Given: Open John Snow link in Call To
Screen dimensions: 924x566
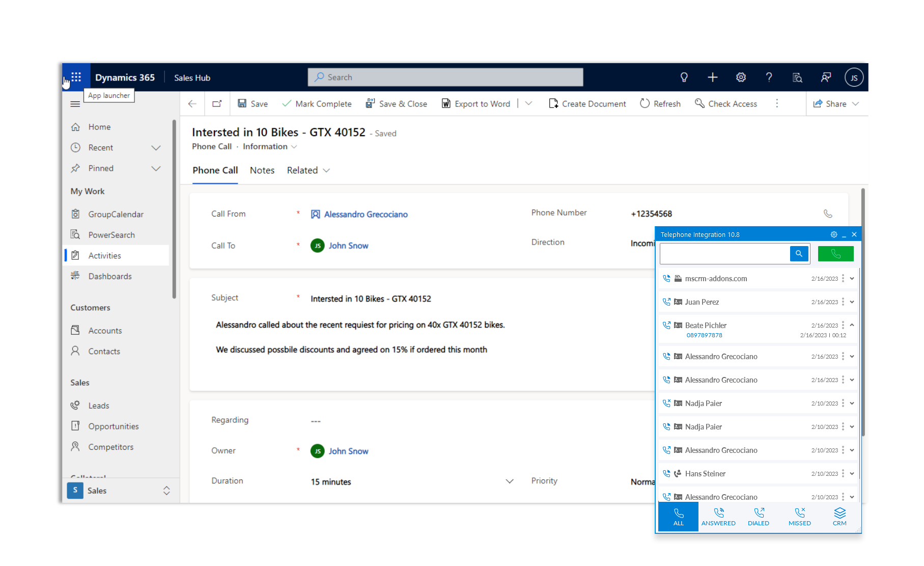Looking at the screenshot, I should point(348,246).
